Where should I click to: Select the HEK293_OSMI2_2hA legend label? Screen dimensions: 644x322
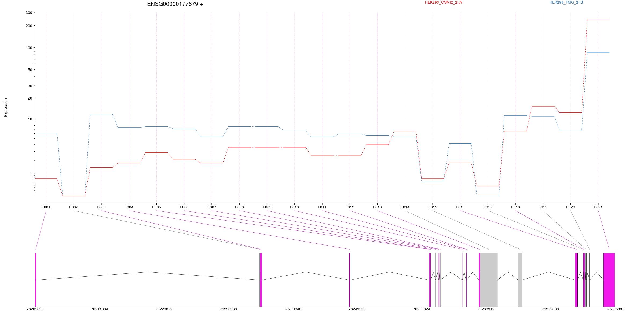(x=443, y=2)
